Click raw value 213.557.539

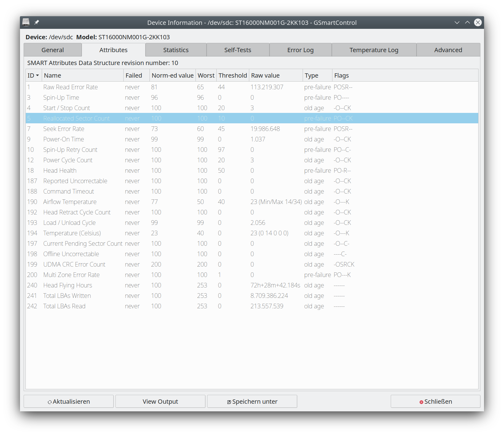(x=267, y=306)
